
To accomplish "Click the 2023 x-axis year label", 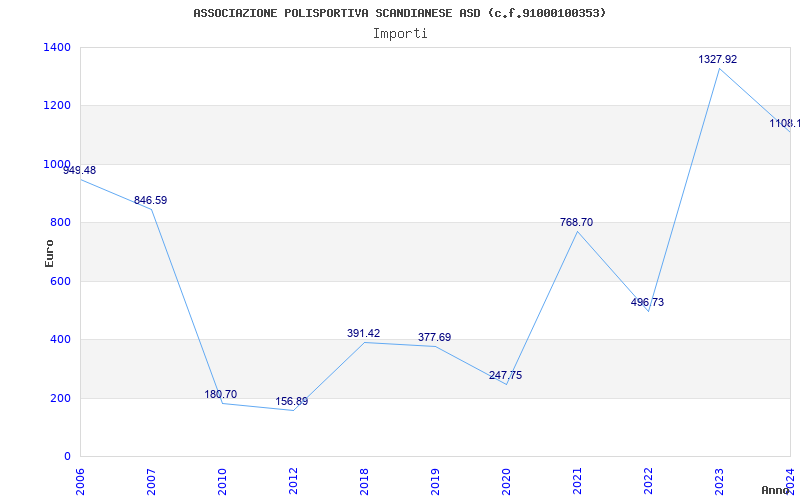I will tap(719, 481).
